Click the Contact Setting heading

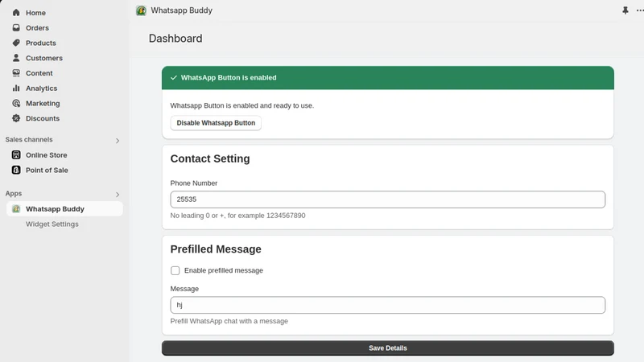[210, 158]
